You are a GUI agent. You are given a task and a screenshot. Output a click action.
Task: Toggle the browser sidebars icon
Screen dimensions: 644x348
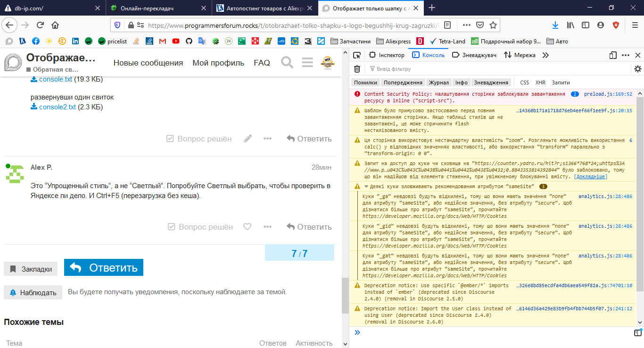(585, 25)
